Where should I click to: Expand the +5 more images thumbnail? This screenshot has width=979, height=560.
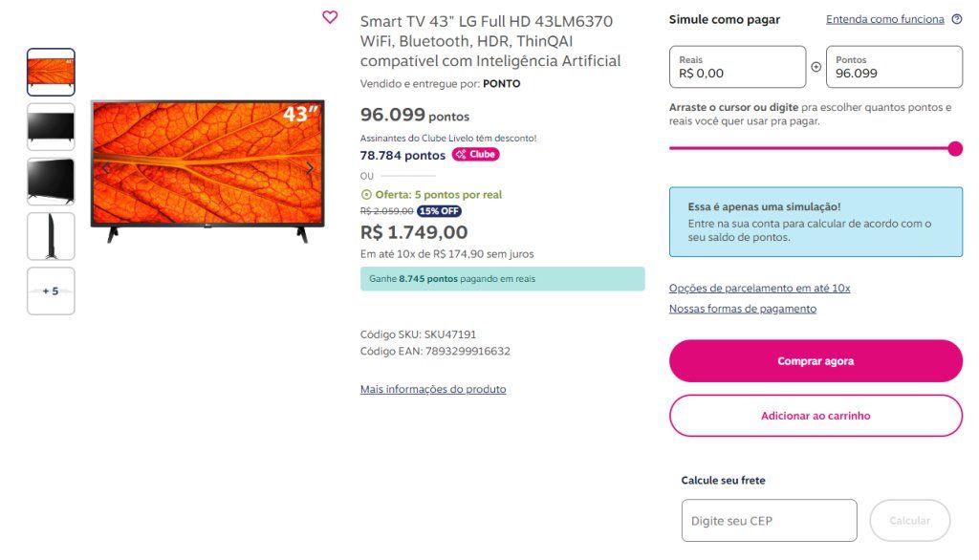click(52, 291)
